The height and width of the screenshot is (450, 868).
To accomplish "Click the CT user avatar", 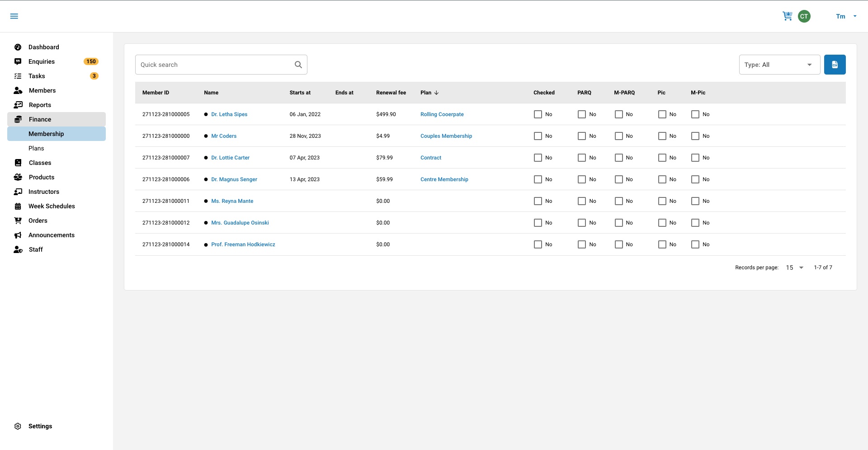I will click(x=804, y=16).
